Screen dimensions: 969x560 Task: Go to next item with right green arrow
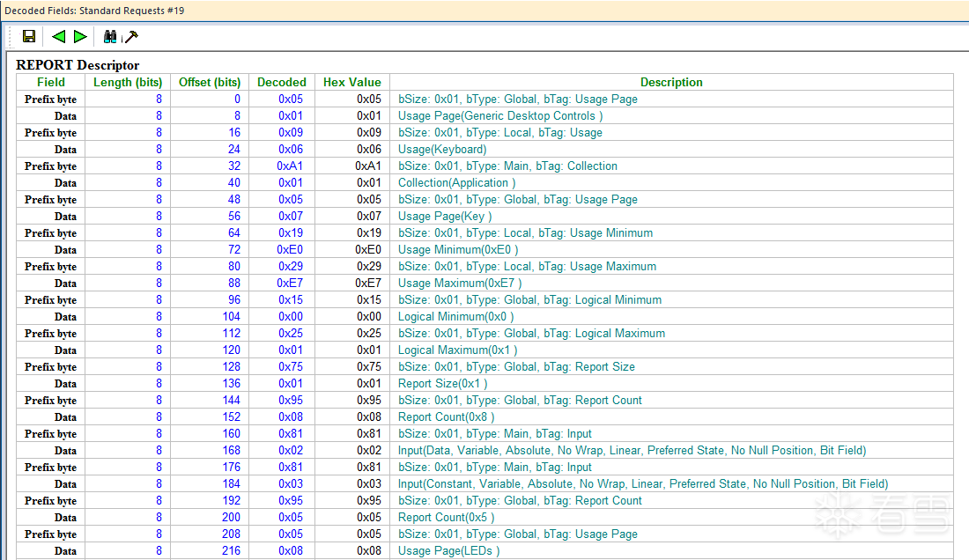[x=80, y=36]
